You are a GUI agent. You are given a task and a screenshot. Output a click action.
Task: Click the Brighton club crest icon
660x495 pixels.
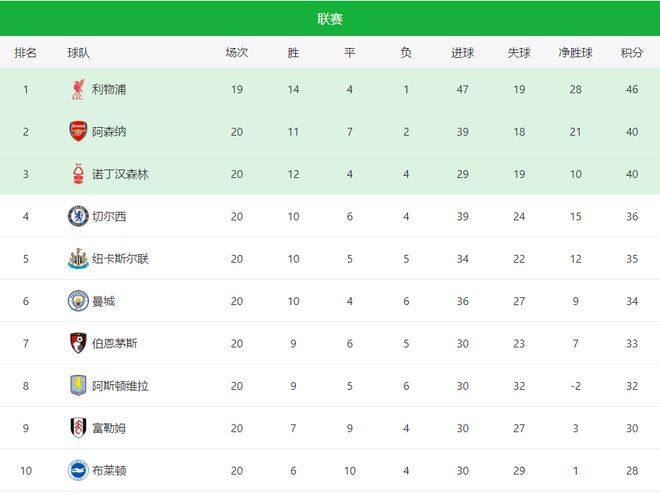77,470
